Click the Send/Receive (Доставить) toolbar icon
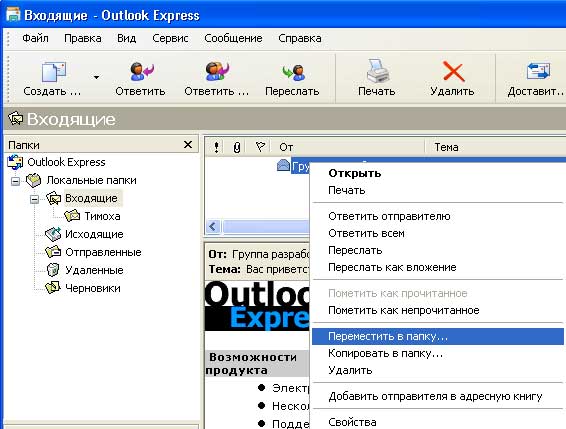566x429 pixels. 538,71
